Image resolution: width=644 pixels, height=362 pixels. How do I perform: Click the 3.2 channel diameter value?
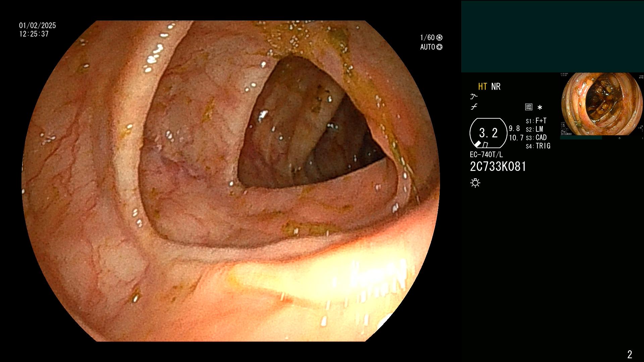tap(488, 133)
